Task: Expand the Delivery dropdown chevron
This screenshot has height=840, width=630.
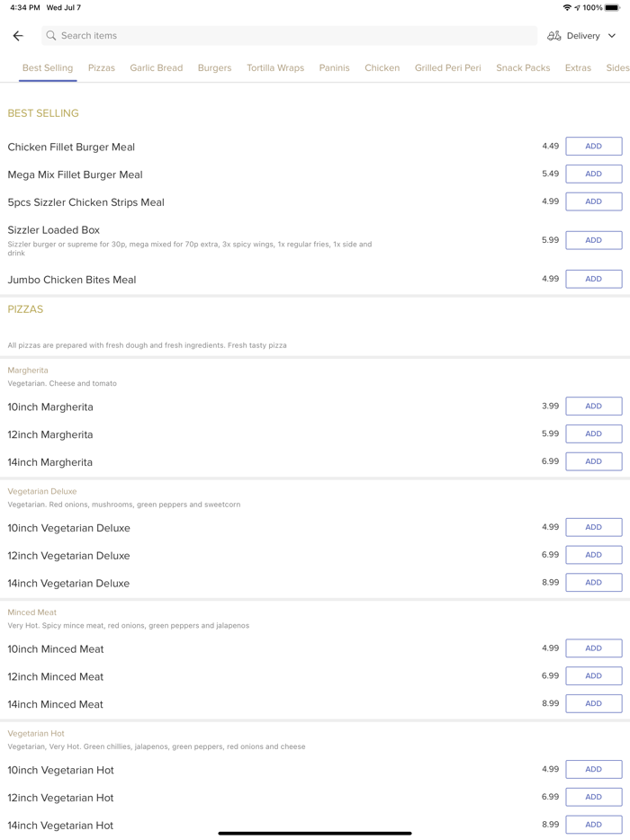Action: [x=612, y=36]
